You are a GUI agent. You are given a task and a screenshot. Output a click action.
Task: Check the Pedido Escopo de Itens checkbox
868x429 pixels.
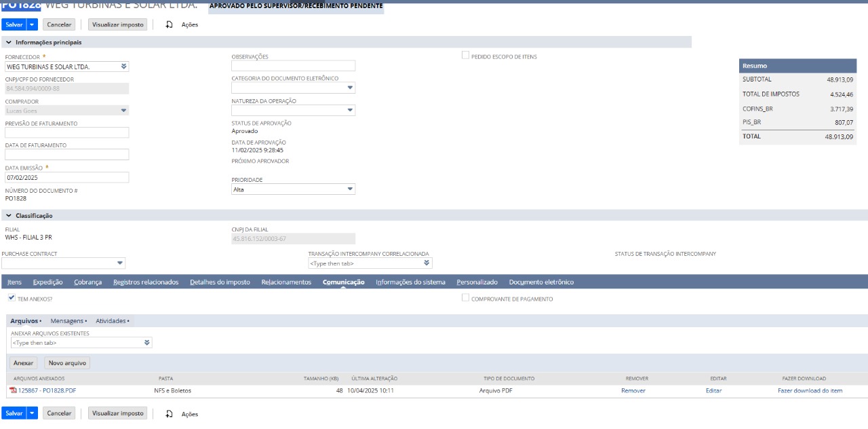tap(465, 56)
